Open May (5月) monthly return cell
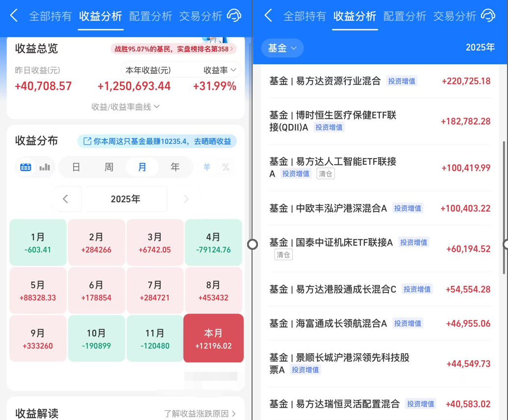This screenshot has height=420, width=508. (x=38, y=290)
